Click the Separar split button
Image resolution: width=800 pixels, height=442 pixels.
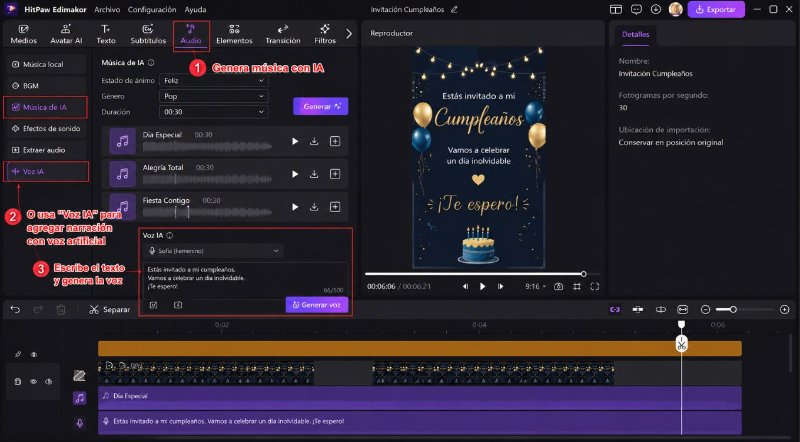click(x=110, y=309)
